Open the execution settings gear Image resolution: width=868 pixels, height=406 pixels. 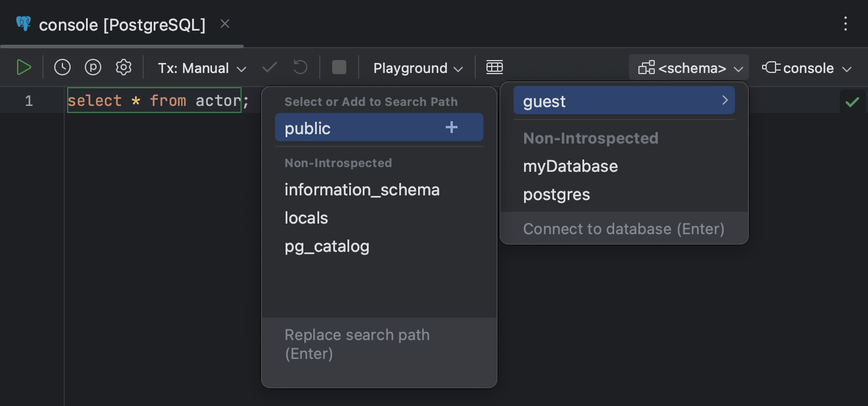pos(124,67)
